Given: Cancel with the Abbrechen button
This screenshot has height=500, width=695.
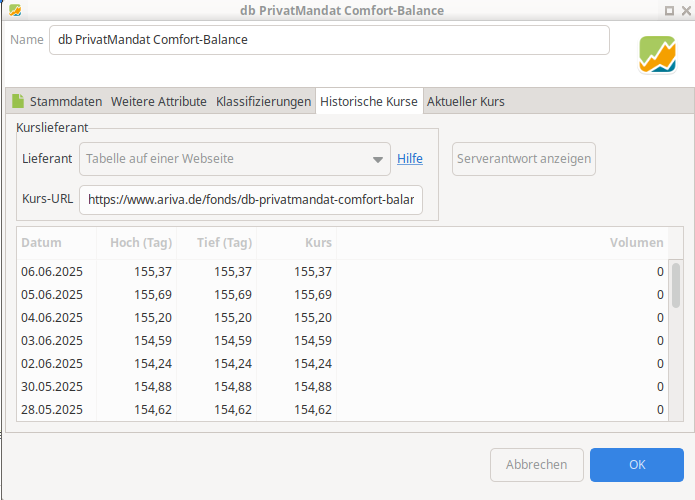Looking at the screenshot, I should coord(536,465).
